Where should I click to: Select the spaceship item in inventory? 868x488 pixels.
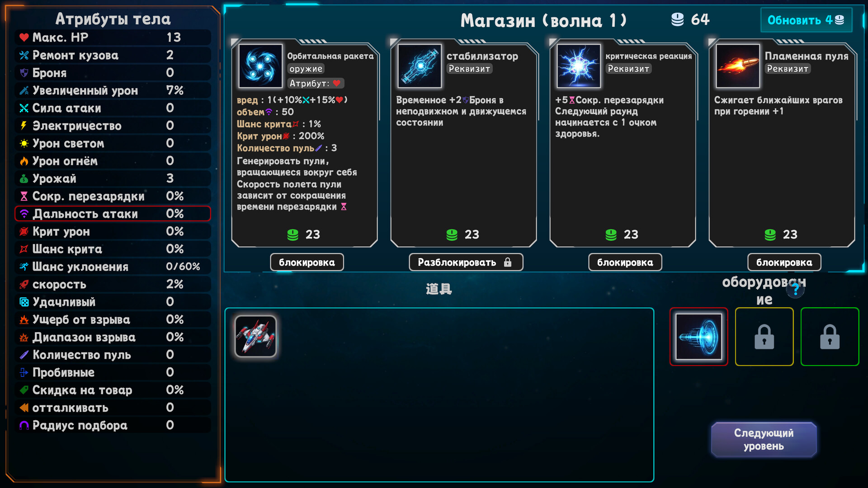click(255, 336)
